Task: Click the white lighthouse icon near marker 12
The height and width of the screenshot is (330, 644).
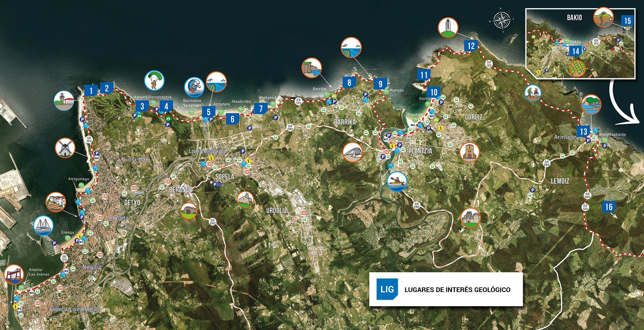Action: coord(448,27)
